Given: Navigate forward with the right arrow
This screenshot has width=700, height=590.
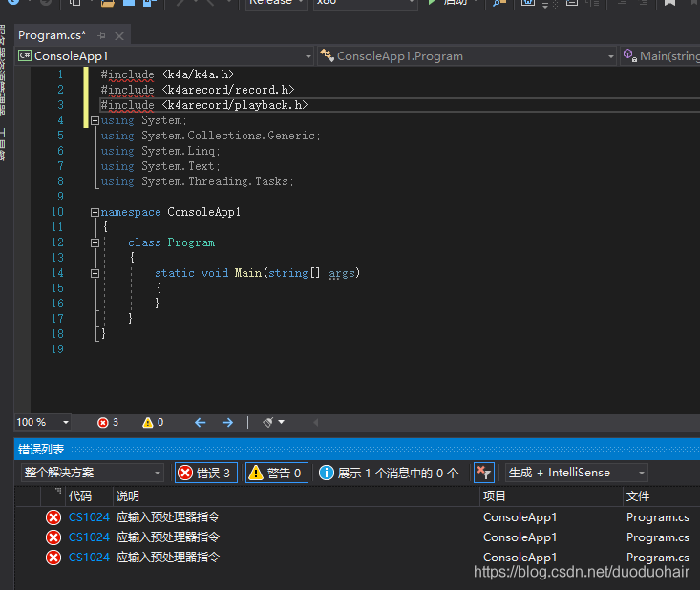Looking at the screenshot, I should pyautogui.click(x=227, y=422).
